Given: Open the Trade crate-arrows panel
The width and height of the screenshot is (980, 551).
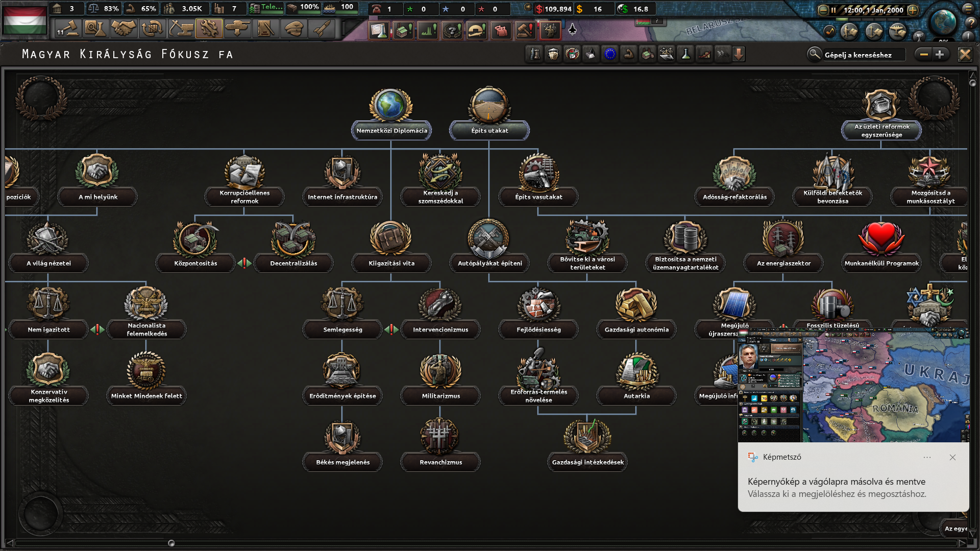Looking at the screenshot, I should pyautogui.click(x=152, y=29).
